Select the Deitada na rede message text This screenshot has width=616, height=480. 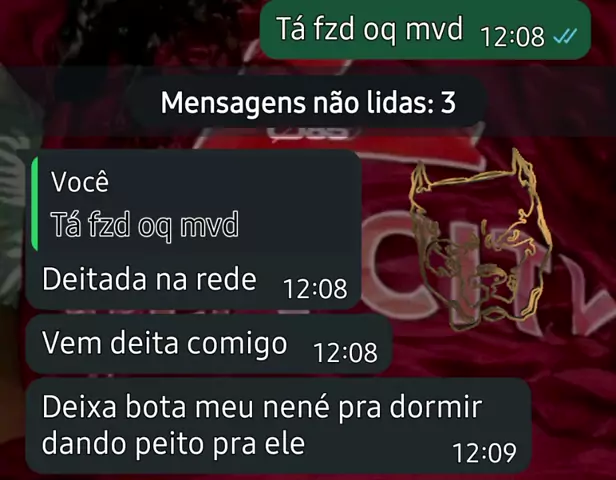tap(149, 279)
